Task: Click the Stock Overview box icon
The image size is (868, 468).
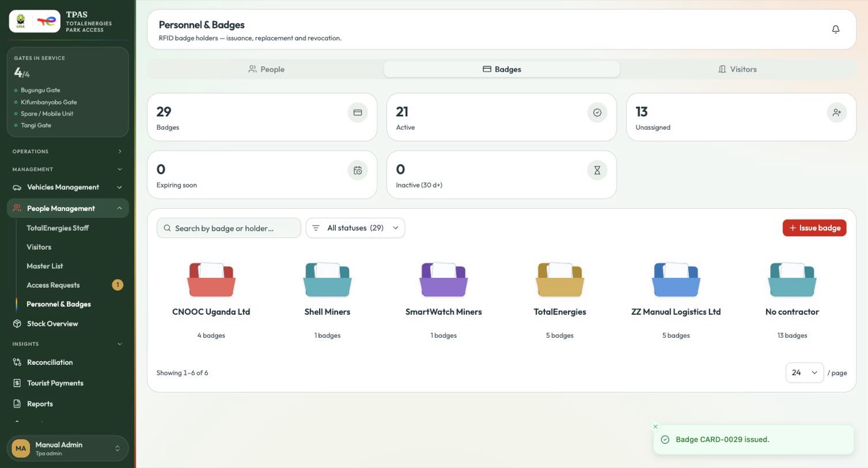Action: [x=17, y=324]
